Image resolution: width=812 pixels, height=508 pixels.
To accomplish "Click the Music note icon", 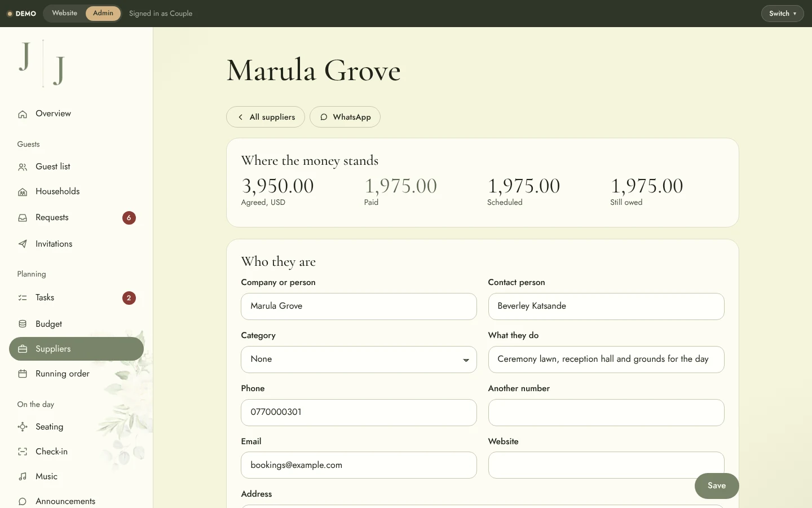I will (x=23, y=476).
